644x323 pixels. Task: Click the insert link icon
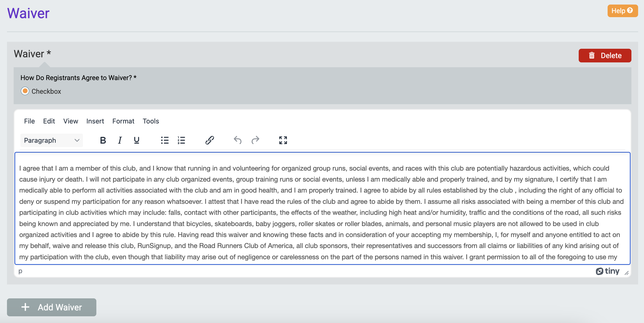(x=210, y=140)
